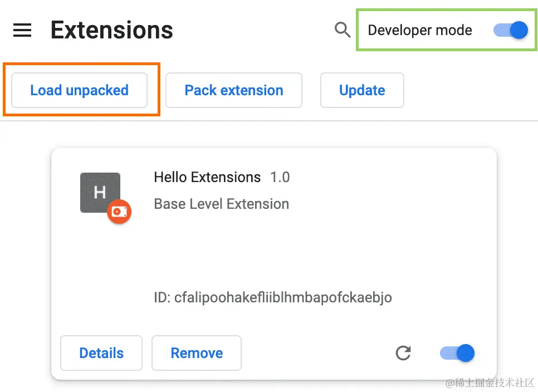
Task: Click the search extensions magnifier icon
Action: (x=343, y=30)
